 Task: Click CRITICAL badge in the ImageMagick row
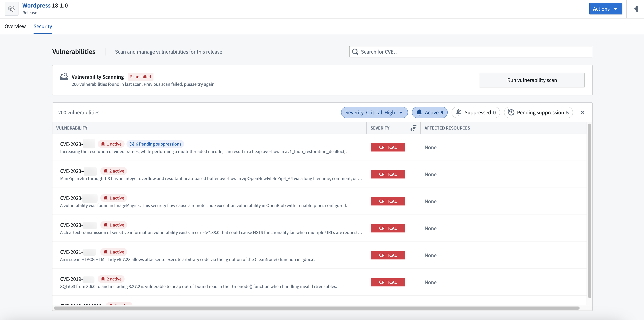click(388, 201)
